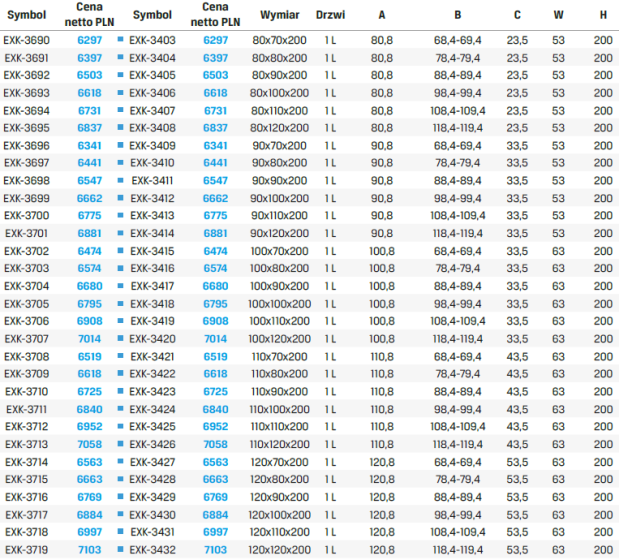Click A value 90,8 in EXK-3697 row
The width and height of the screenshot is (619, 560).
point(382,163)
